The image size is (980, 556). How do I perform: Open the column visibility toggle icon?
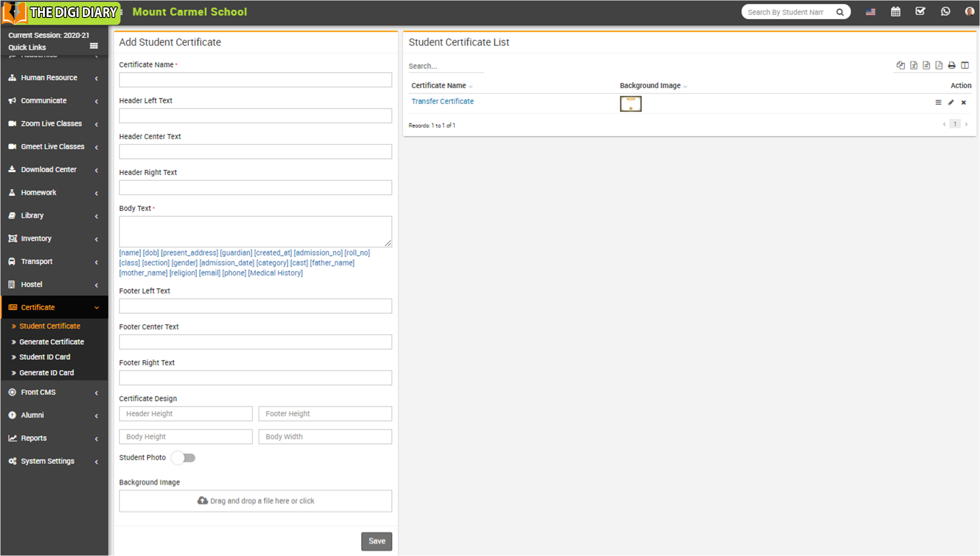click(x=965, y=65)
